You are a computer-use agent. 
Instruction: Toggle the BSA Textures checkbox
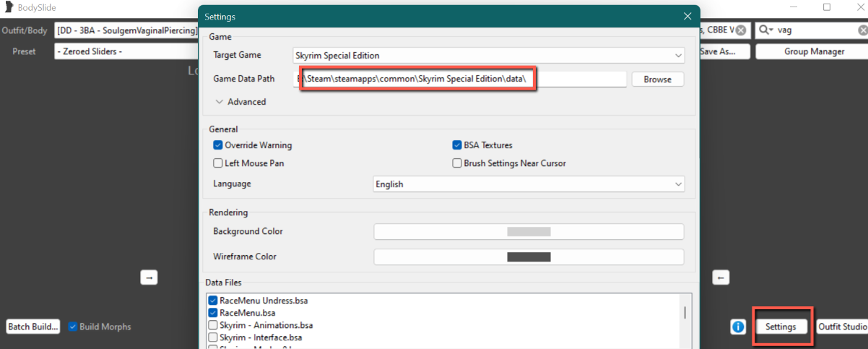(x=457, y=145)
